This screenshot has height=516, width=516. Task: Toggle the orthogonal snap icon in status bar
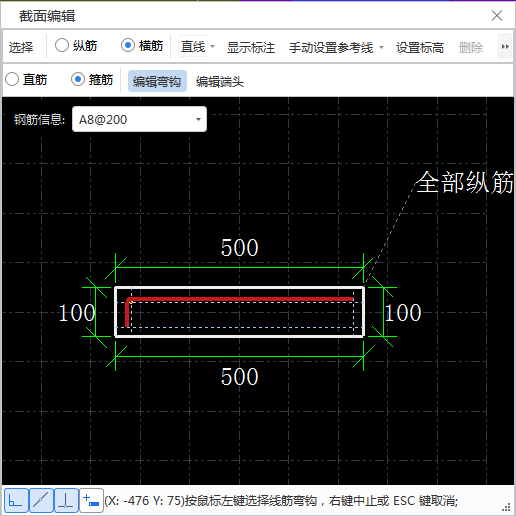[16, 500]
